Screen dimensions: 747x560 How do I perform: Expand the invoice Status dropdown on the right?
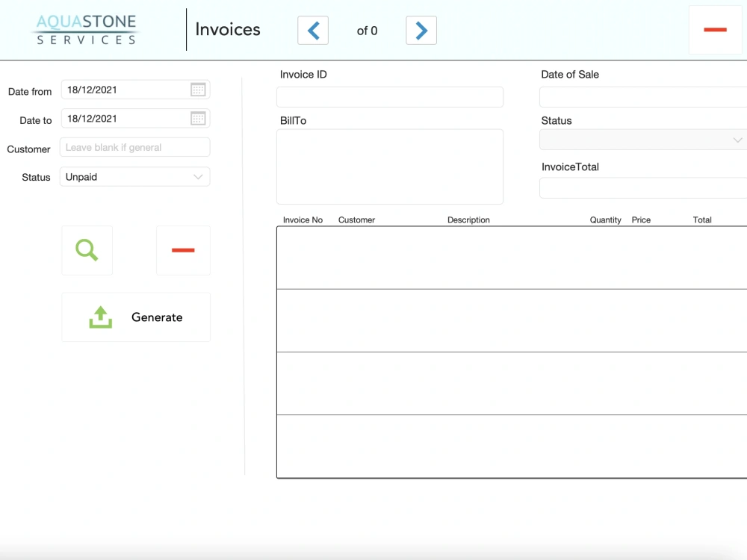pos(737,140)
